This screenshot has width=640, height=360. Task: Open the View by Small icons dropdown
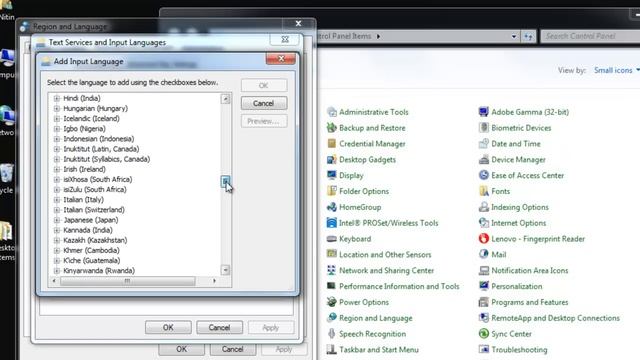pos(616,70)
